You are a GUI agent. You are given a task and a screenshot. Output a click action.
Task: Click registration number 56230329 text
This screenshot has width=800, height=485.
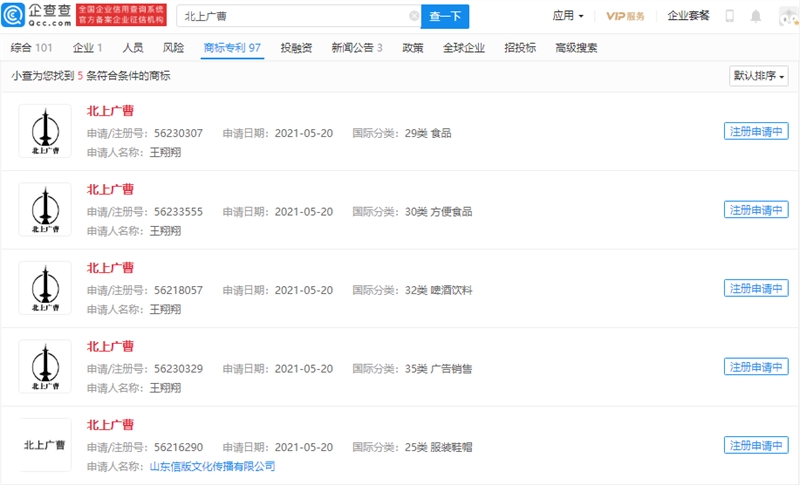tap(179, 369)
